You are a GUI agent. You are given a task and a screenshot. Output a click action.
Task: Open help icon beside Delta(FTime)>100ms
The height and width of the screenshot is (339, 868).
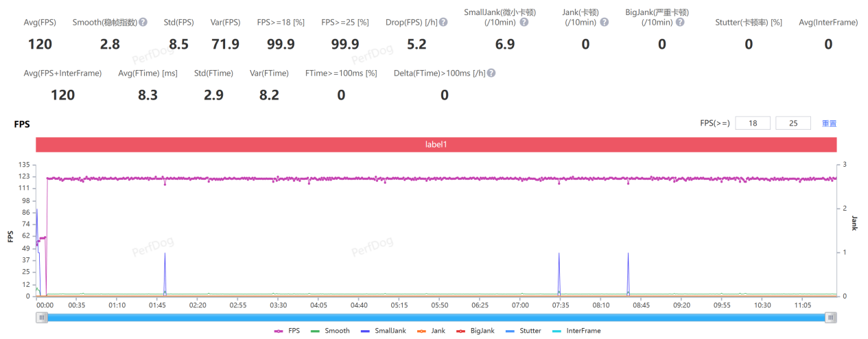click(x=491, y=73)
